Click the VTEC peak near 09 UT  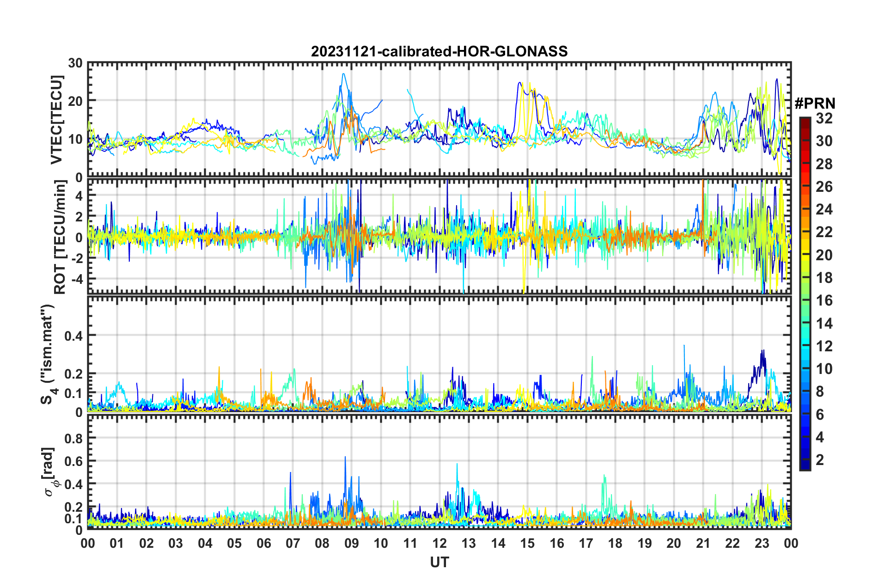[x=343, y=74]
